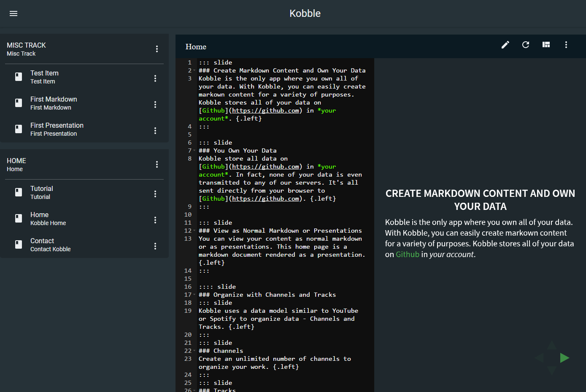Viewport: 586px width, 392px height.
Task: Open the Contact Kobble entry
Action: click(x=84, y=244)
